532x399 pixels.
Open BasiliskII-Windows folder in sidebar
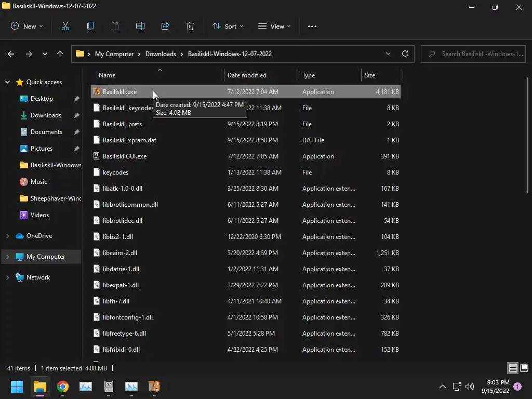[x=50, y=165]
